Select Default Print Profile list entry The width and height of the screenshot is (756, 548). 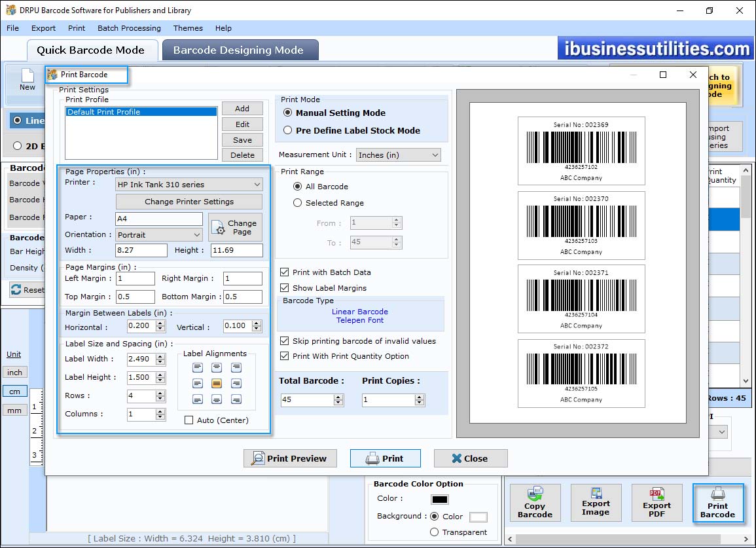click(141, 112)
